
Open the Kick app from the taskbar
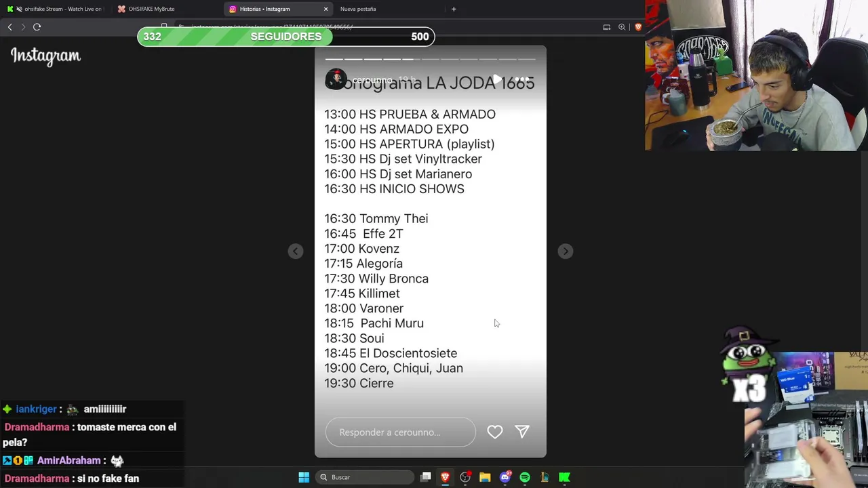click(564, 477)
